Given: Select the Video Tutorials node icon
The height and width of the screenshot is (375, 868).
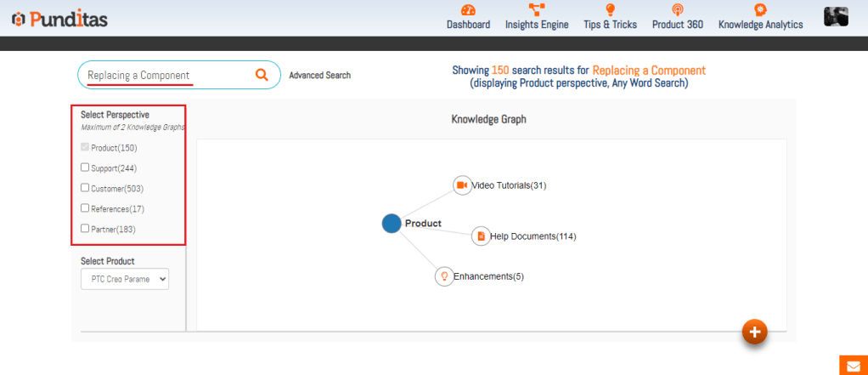Looking at the screenshot, I should [462, 185].
